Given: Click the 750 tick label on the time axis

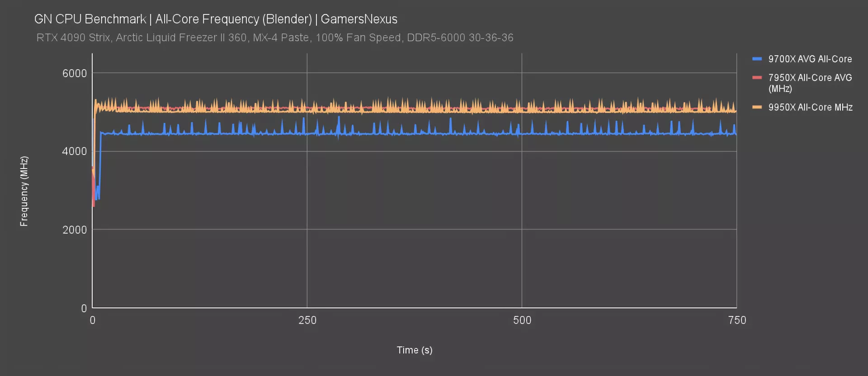Looking at the screenshot, I should point(737,320).
